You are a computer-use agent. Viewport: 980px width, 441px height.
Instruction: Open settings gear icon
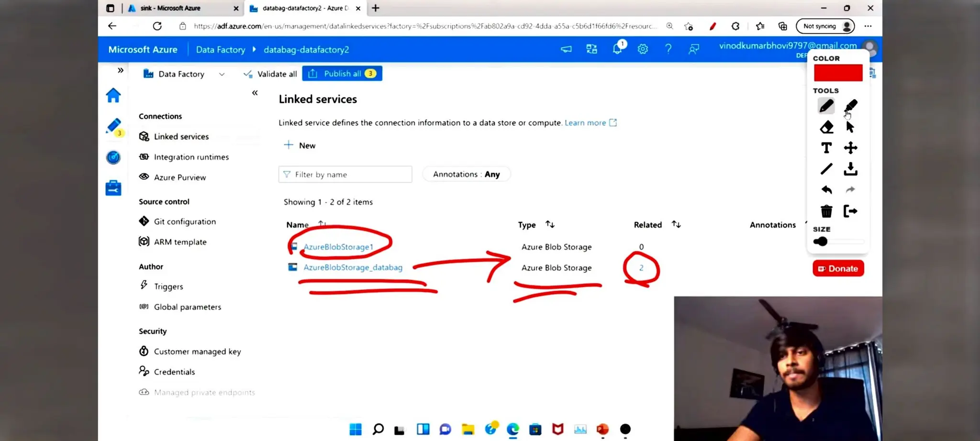pos(643,49)
